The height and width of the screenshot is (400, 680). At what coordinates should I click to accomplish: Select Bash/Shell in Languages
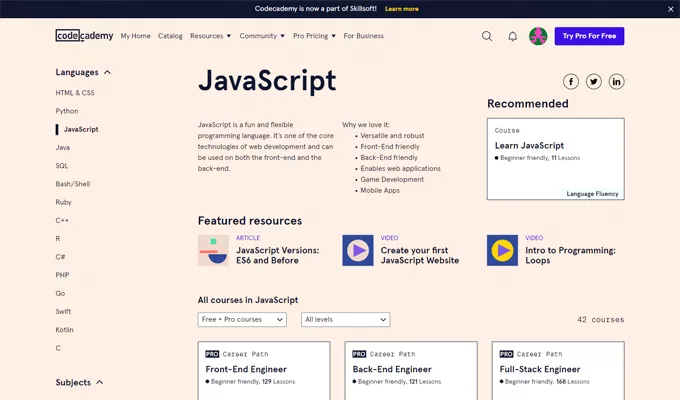click(x=73, y=184)
